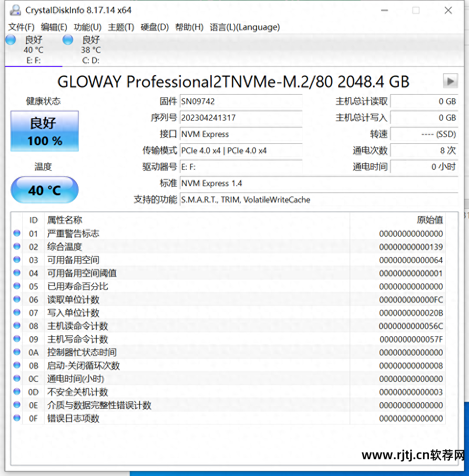Click the status indicator beside 可用备用空间
Screen dimensions: 469x476
coord(16,259)
